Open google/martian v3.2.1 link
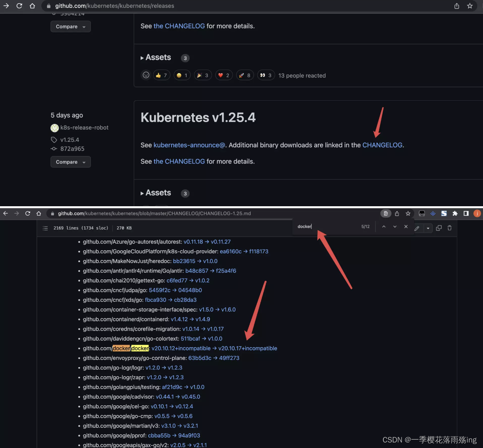Image resolution: width=483 pixels, height=448 pixels. 191,426
